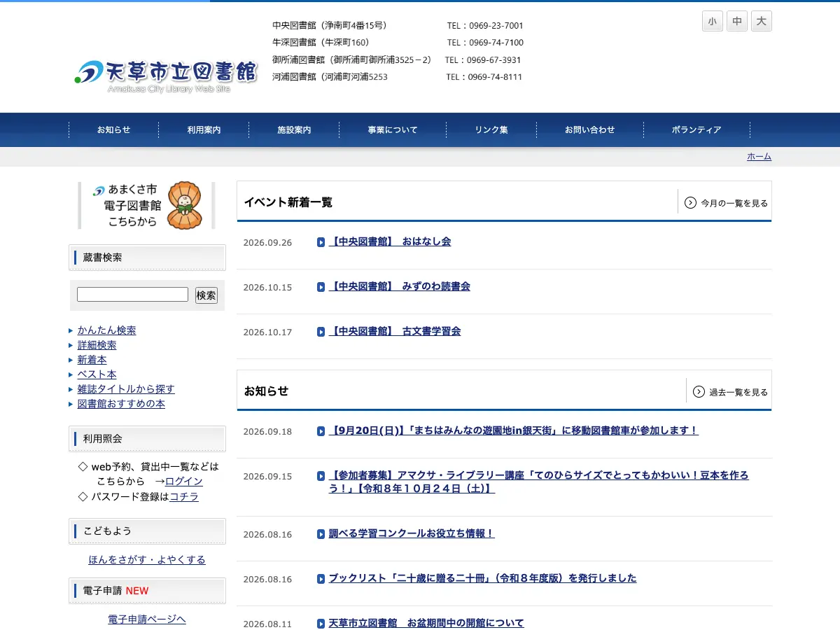Open the あまくさ市電子図書館 banner
This screenshot has height=630, width=840.
(146, 206)
